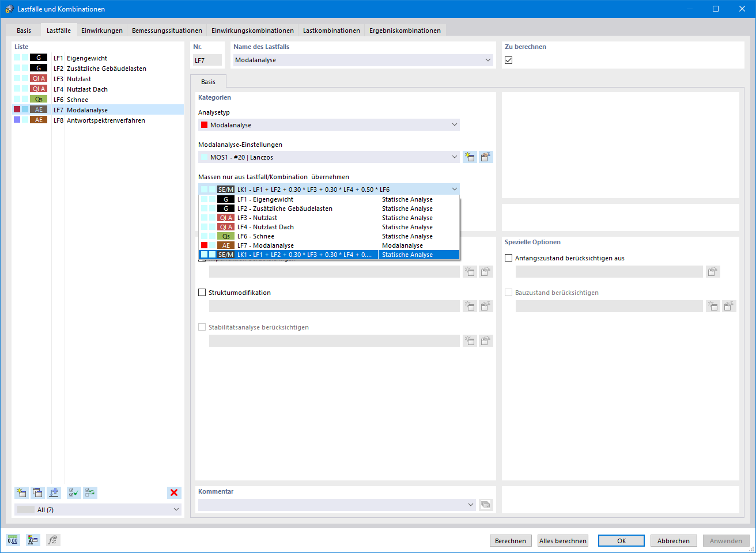Open the Modalanalyse-Einstellungen dropdown
Viewport: 756px width, 553px height.
pos(454,157)
